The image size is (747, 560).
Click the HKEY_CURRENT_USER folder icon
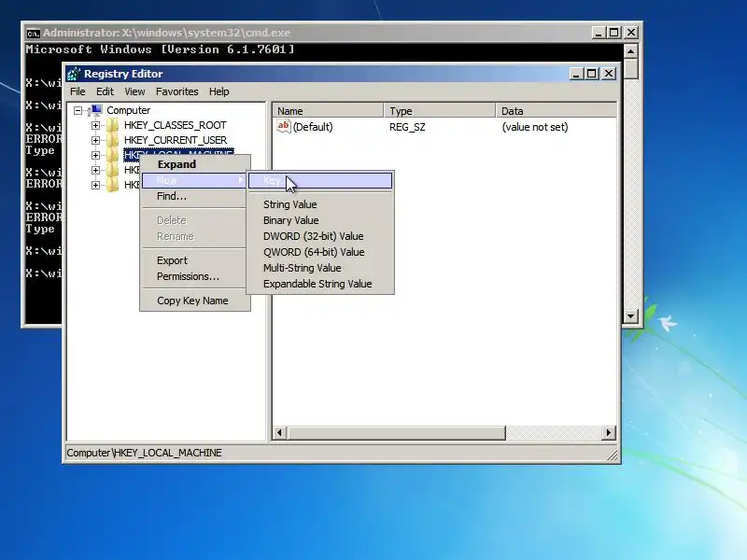(x=112, y=140)
